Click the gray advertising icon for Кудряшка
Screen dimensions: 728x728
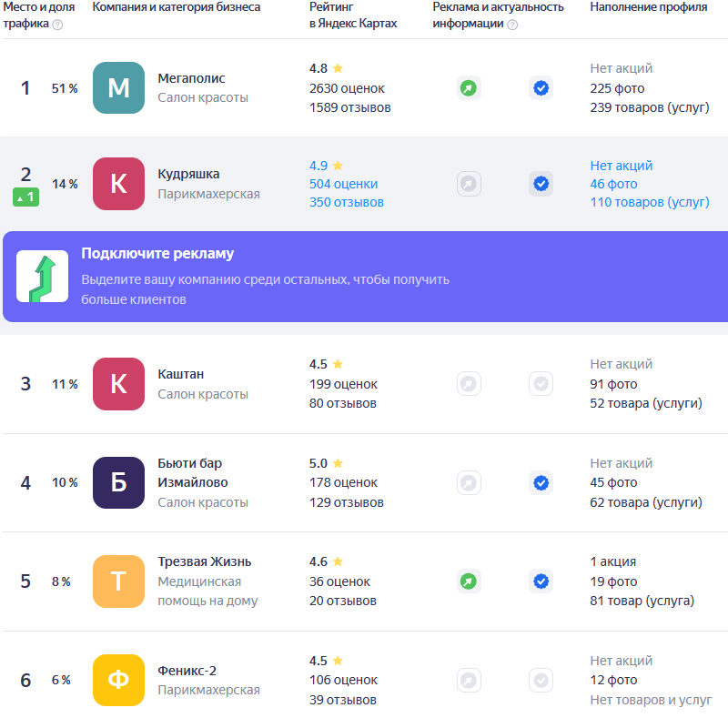468,184
